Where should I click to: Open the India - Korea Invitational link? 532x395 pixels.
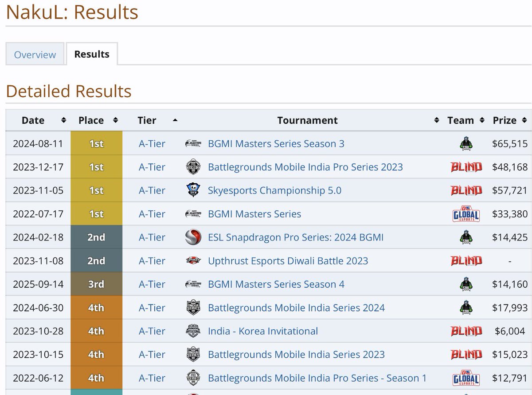[x=263, y=331]
